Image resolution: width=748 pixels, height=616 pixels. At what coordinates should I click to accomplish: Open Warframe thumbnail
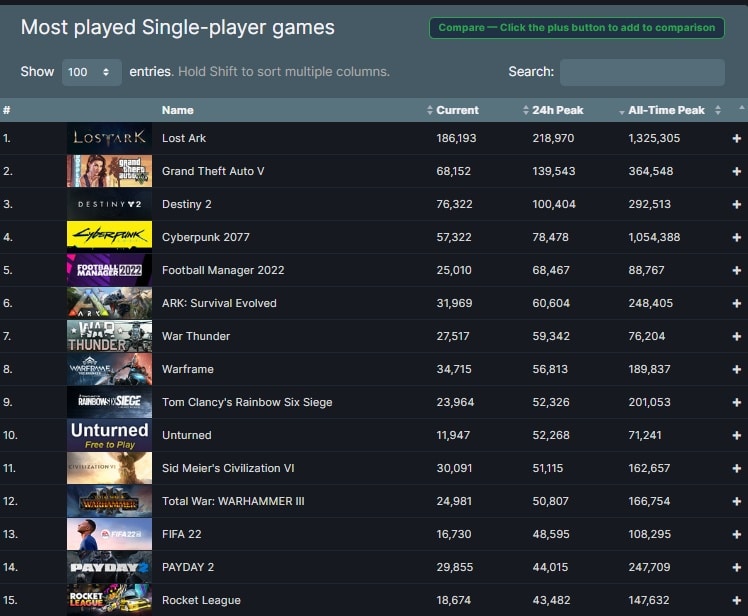click(x=109, y=369)
